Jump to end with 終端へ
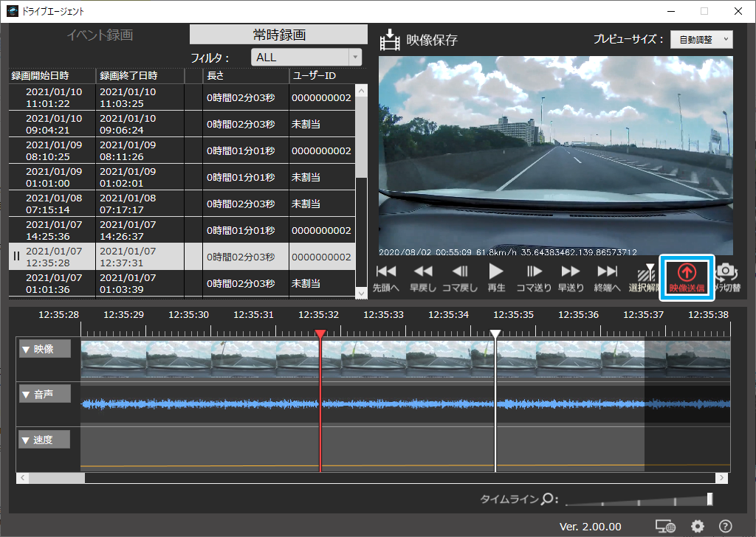The height and width of the screenshot is (537, 756). 607,272
